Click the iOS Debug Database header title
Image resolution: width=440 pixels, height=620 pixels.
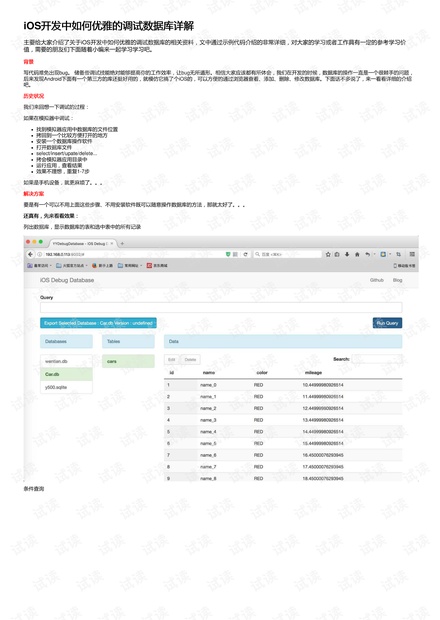point(67,280)
